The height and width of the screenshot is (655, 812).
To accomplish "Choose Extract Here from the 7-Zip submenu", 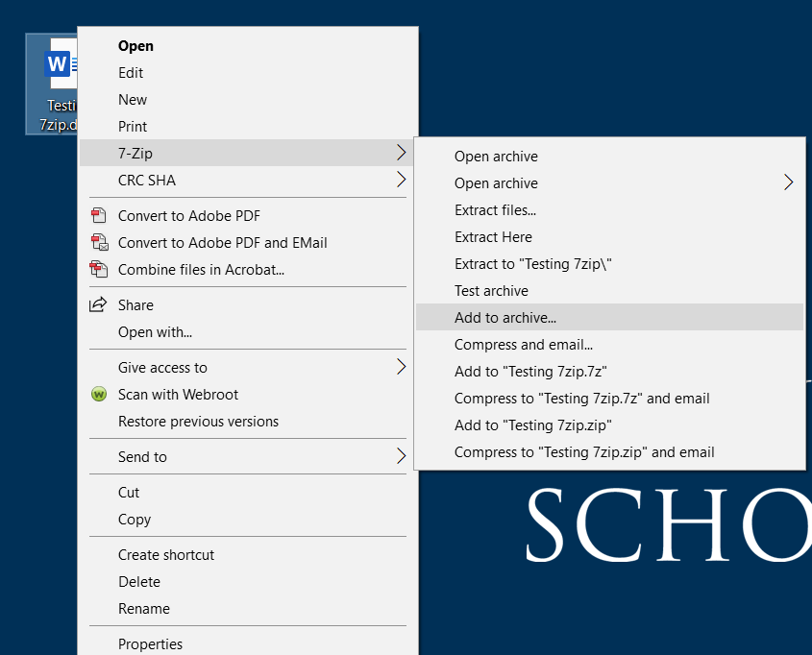I will (x=492, y=236).
